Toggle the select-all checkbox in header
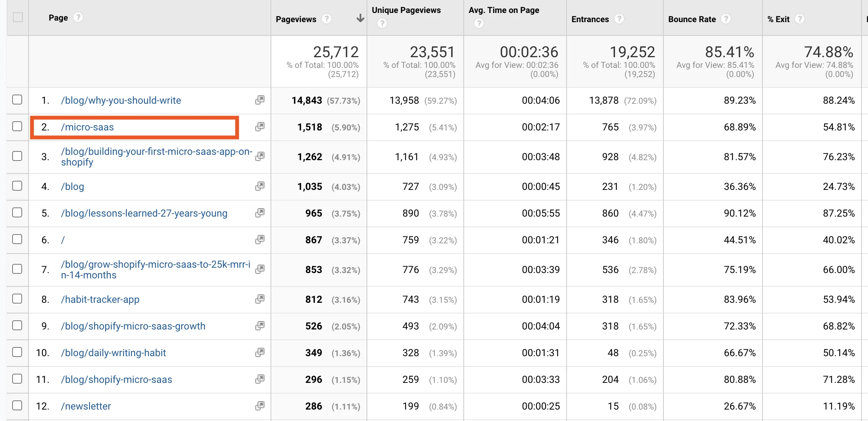 point(18,17)
